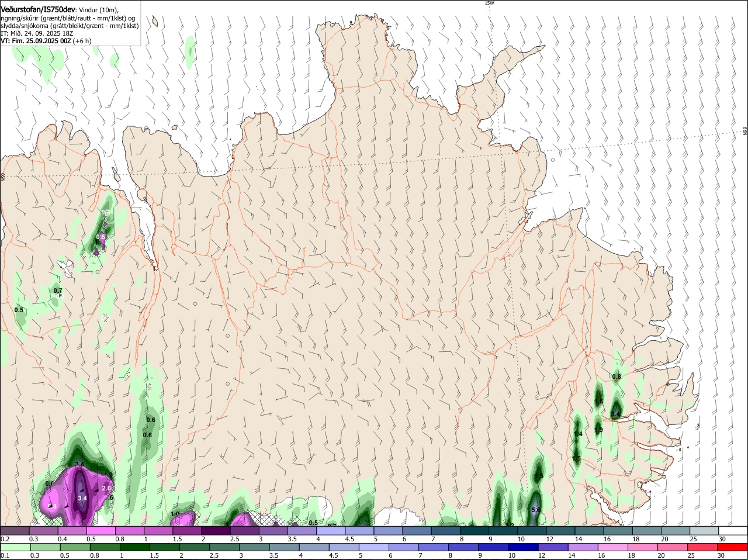Viewport: 748px width, 560px height.
Task: Click the 2.0 value inside the magenta area
Action: (106, 488)
